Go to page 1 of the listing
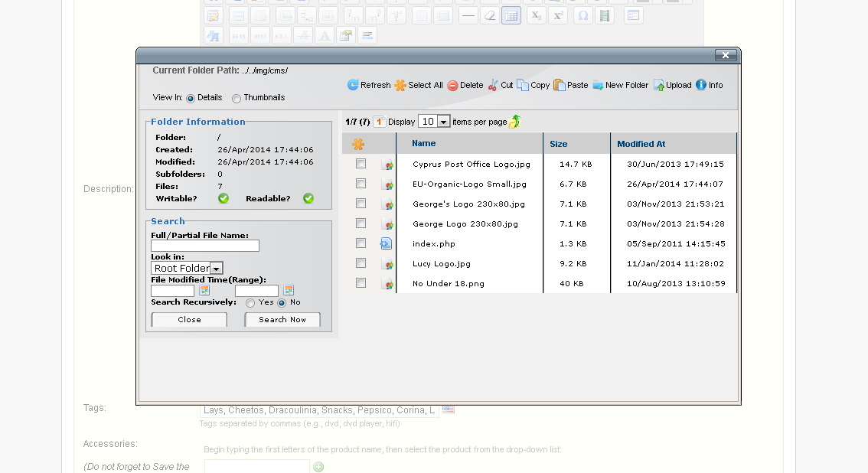Screen dimensions: 868x473 point(379,122)
